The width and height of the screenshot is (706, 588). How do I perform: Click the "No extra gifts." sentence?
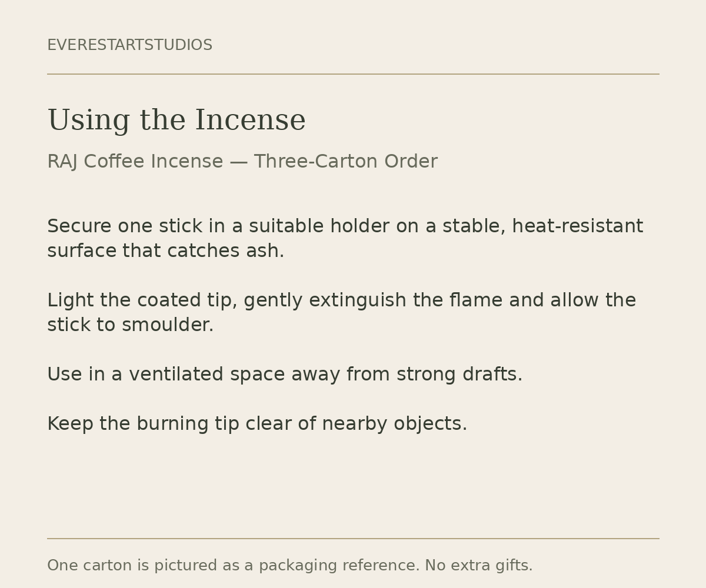point(479,566)
